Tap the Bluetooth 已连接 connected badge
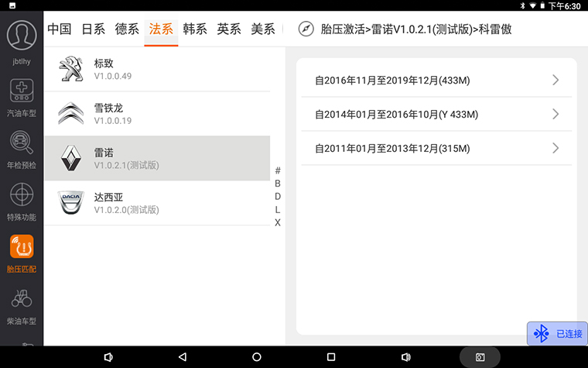 click(x=558, y=333)
